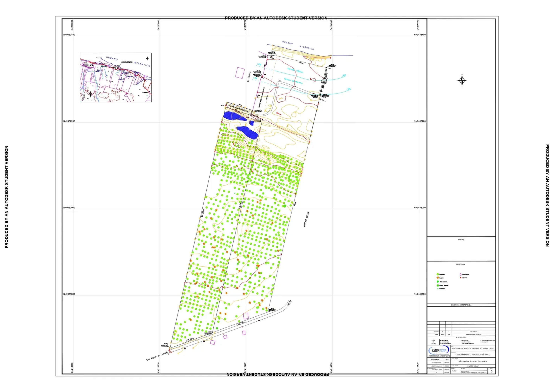Click the '104,25m' road frontage dimension

[190, 339]
